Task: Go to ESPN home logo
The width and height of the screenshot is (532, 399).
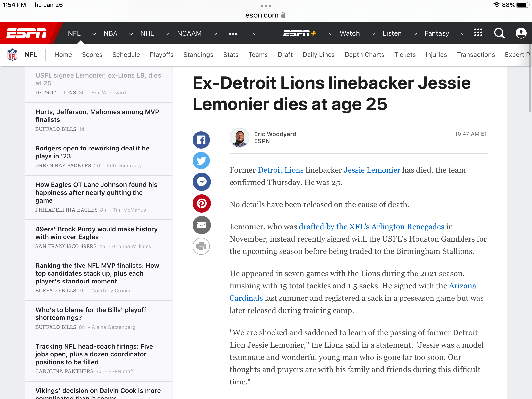Action: 27,33
